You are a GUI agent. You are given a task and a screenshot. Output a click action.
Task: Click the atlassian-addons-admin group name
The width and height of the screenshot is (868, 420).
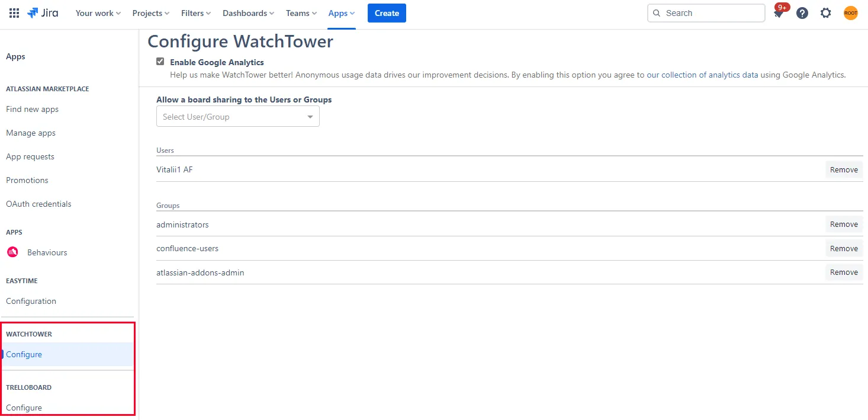200,272
